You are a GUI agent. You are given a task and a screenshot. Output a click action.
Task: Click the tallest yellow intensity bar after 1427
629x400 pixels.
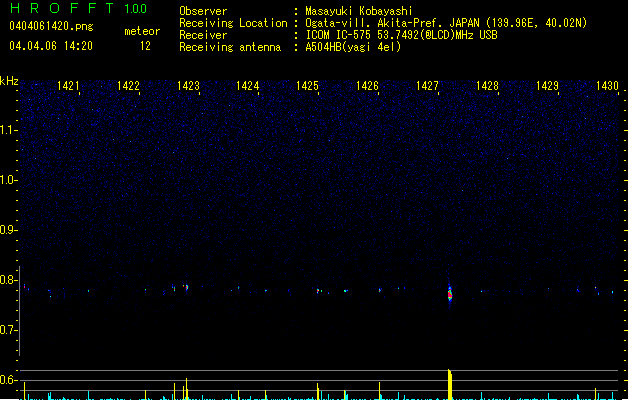click(x=450, y=384)
